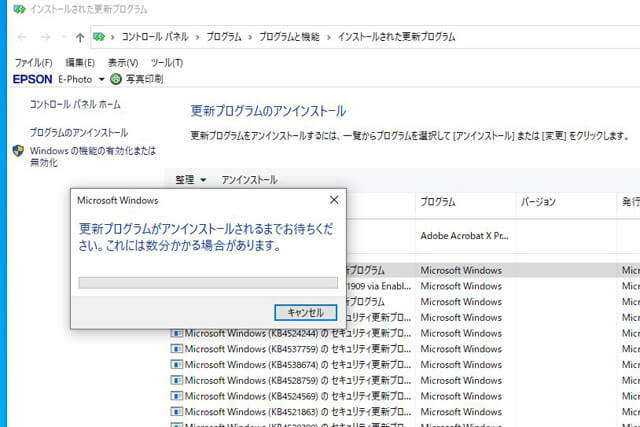The width and height of the screenshot is (640, 427).
Task: Select icon of KB4528759 update row
Action: tap(176, 380)
